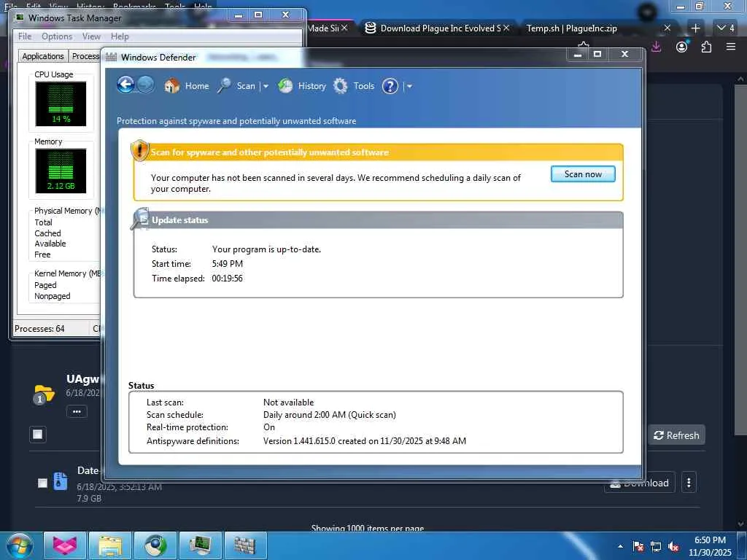
Task: Switch to Task Manager taskbar button
Action: (x=201, y=545)
